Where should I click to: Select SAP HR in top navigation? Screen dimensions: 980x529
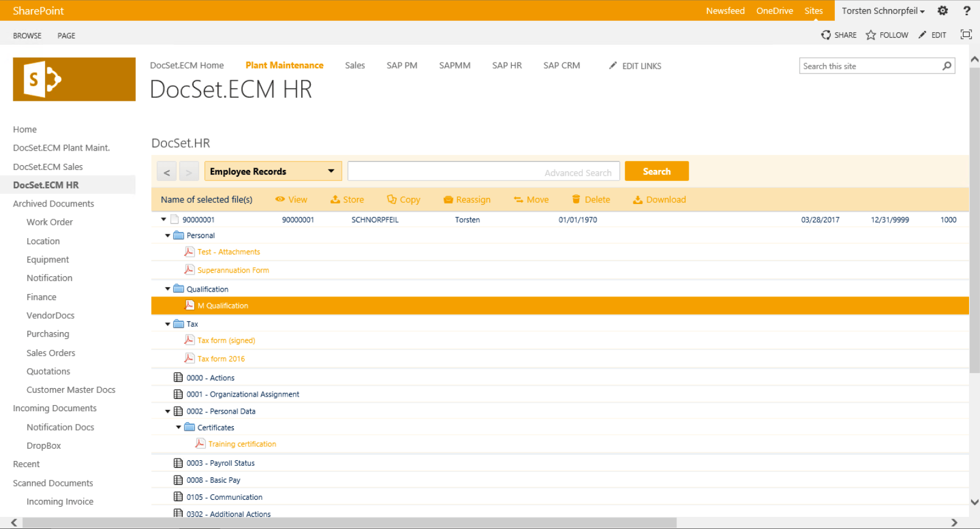click(x=506, y=66)
